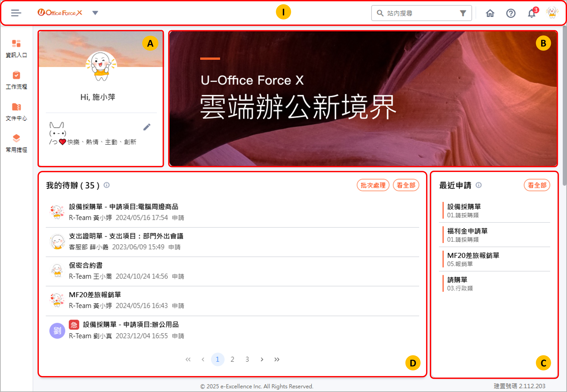Go to the previous page with ‹
Screen dimensions: 567x392
[203, 359]
